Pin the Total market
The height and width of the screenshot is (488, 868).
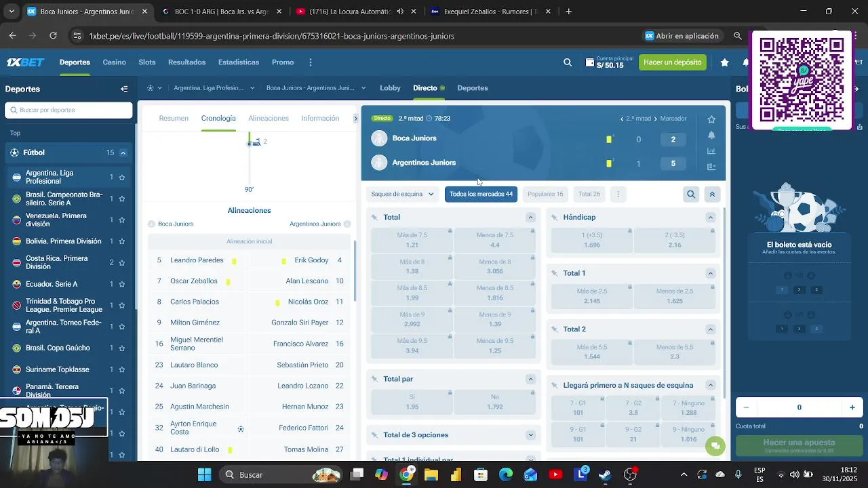[374, 218]
